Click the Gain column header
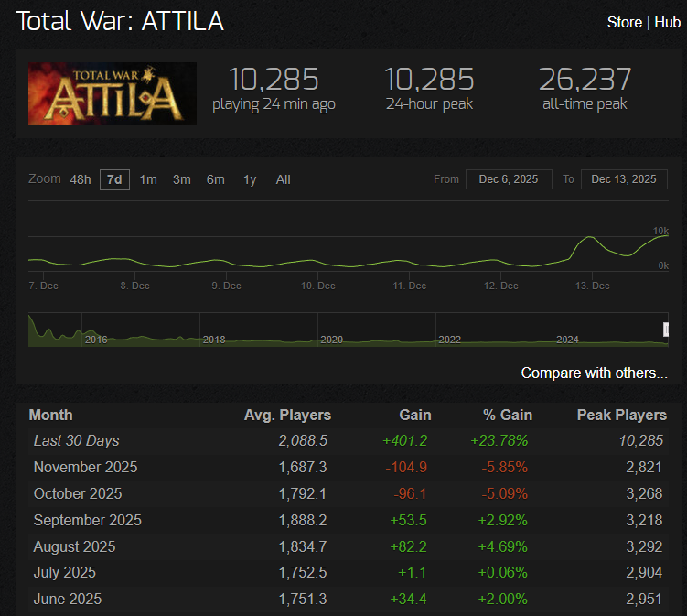Screen dimensions: 687x616 415,416
